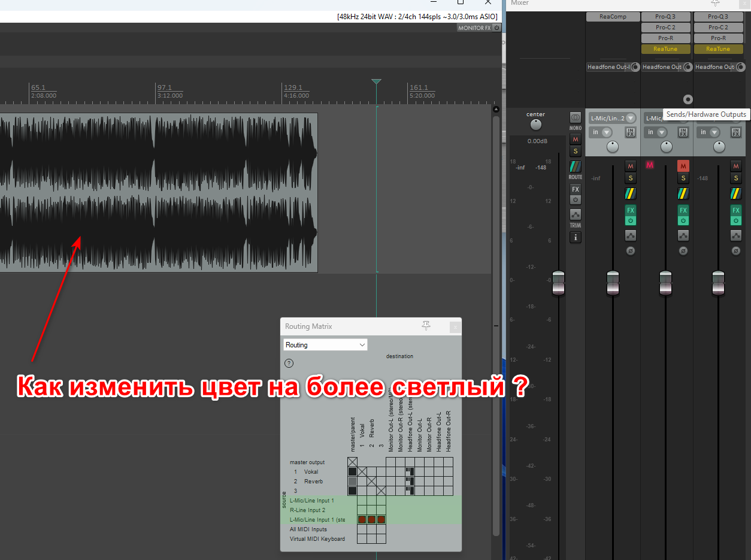Select 'R-Line Input 2' source row
The height and width of the screenshot is (560, 751).
[x=307, y=510]
